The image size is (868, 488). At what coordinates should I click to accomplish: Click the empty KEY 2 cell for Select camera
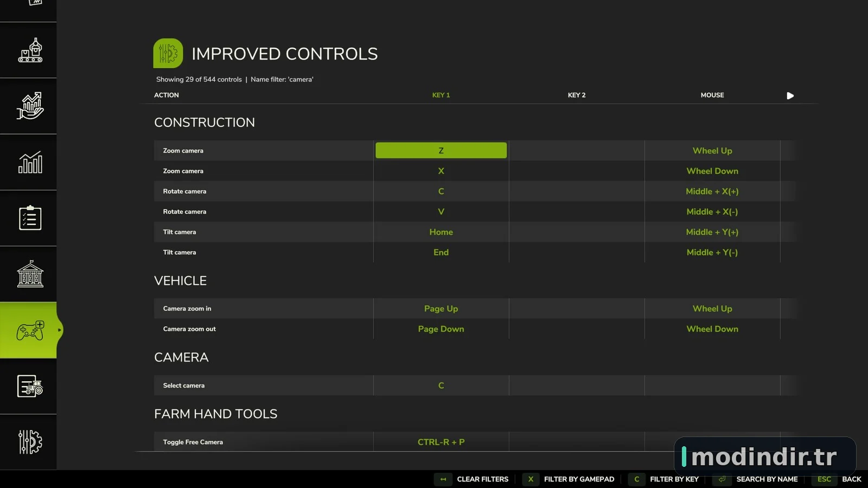(577, 386)
